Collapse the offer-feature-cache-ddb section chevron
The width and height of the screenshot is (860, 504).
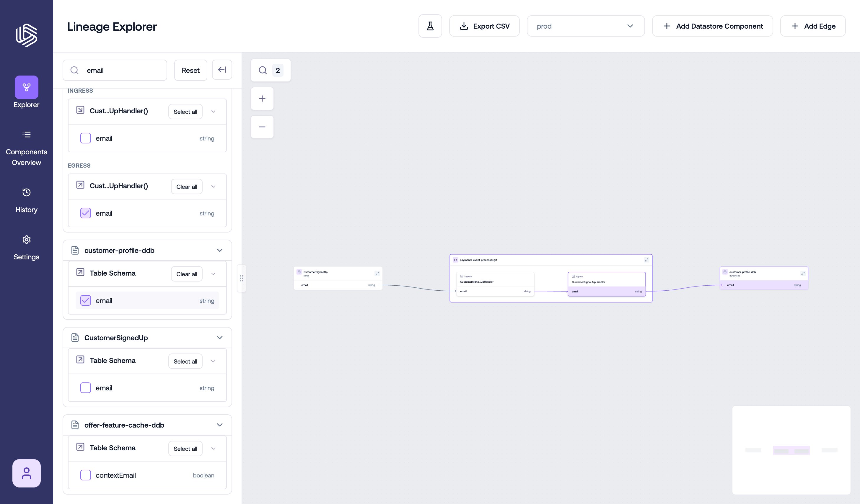(x=220, y=425)
